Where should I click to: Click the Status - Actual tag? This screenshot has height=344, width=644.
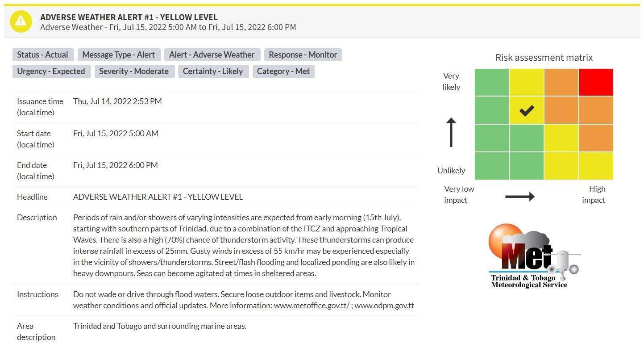pyautogui.click(x=42, y=55)
